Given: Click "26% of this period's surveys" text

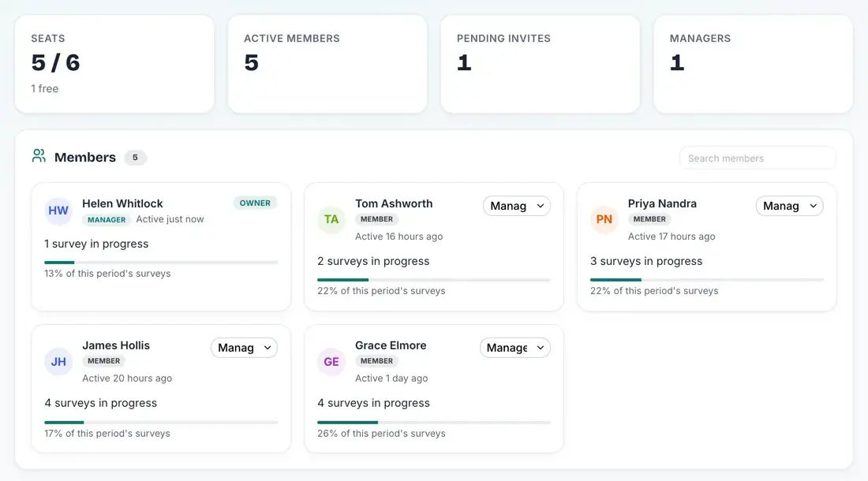Looking at the screenshot, I should pyautogui.click(x=381, y=434).
